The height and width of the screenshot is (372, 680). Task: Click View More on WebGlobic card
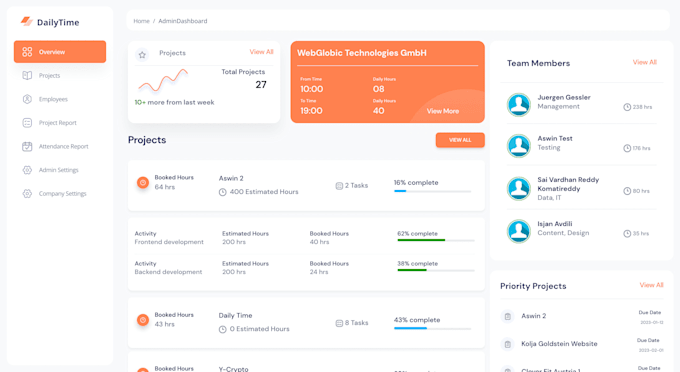coord(443,111)
